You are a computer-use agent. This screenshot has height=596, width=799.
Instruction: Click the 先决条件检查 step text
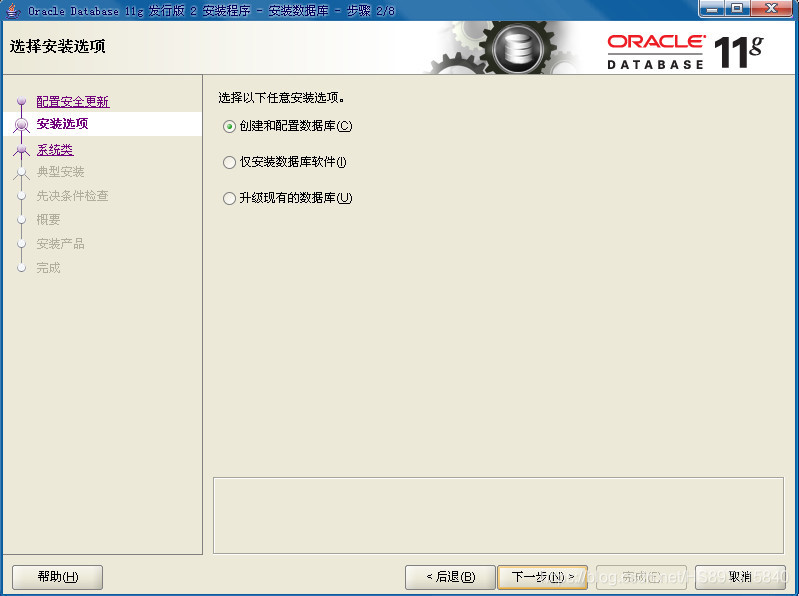pyautogui.click(x=72, y=196)
